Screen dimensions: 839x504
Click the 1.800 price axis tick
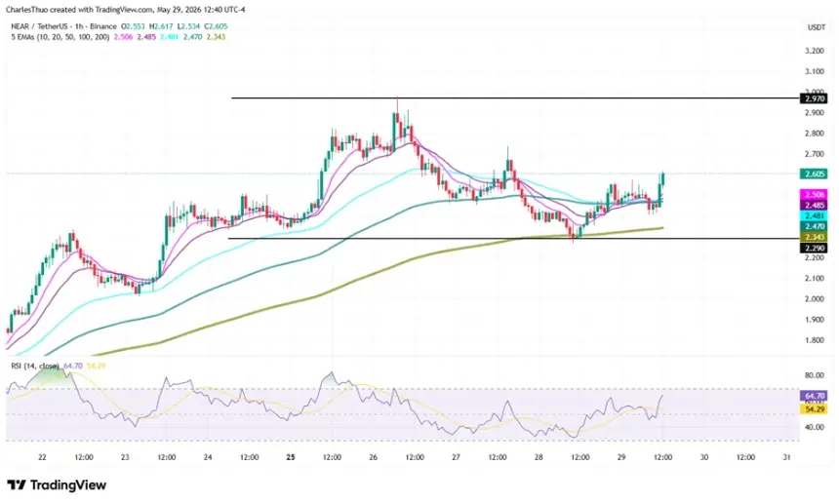point(815,340)
